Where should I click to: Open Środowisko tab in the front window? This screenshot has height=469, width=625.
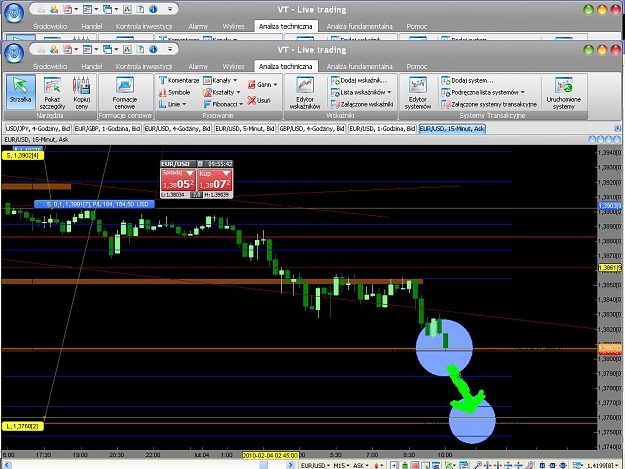(50, 66)
